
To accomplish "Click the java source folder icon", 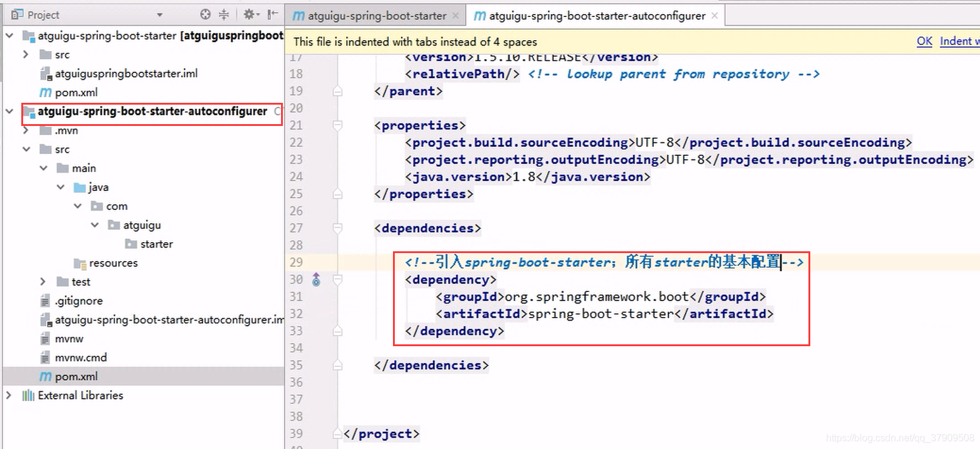I will coord(79,187).
